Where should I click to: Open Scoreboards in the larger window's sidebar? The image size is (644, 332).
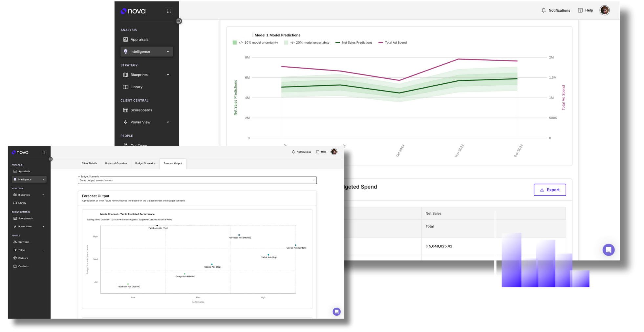pyautogui.click(x=141, y=110)
